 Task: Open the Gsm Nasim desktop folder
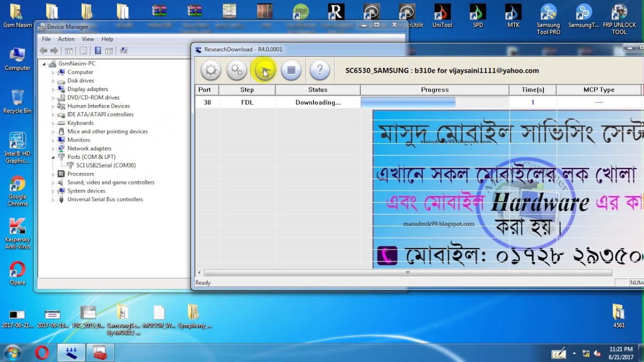pyautogui.click(x=17, y=16)
